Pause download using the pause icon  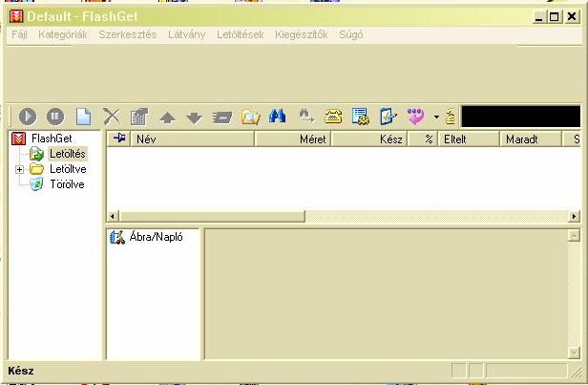click(55, 117)
